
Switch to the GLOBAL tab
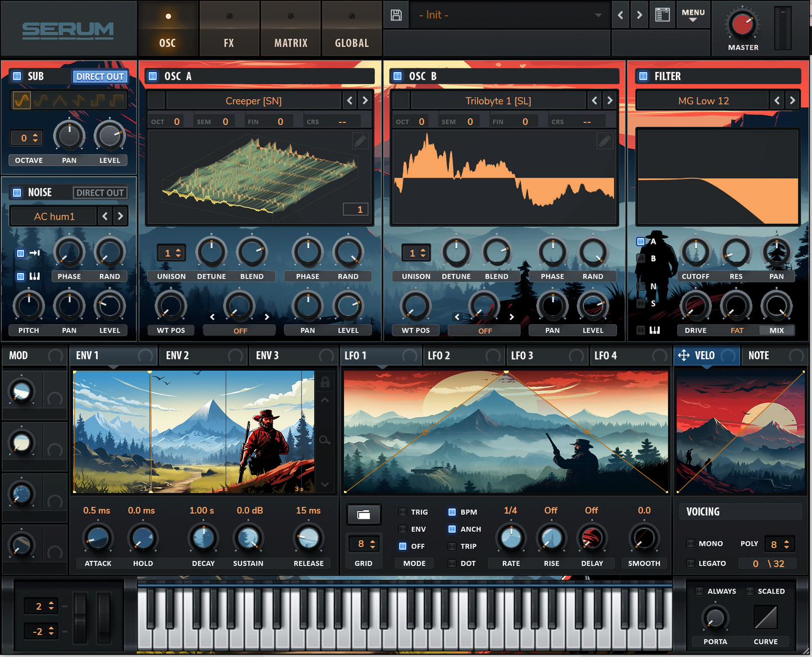coord(352,28)
